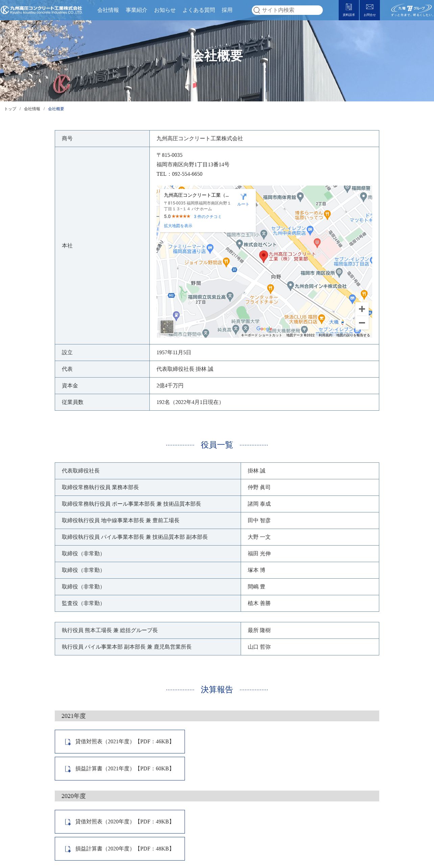
Task: Click officer name 仲野 眞司
Action: click(x=259, y=487)
